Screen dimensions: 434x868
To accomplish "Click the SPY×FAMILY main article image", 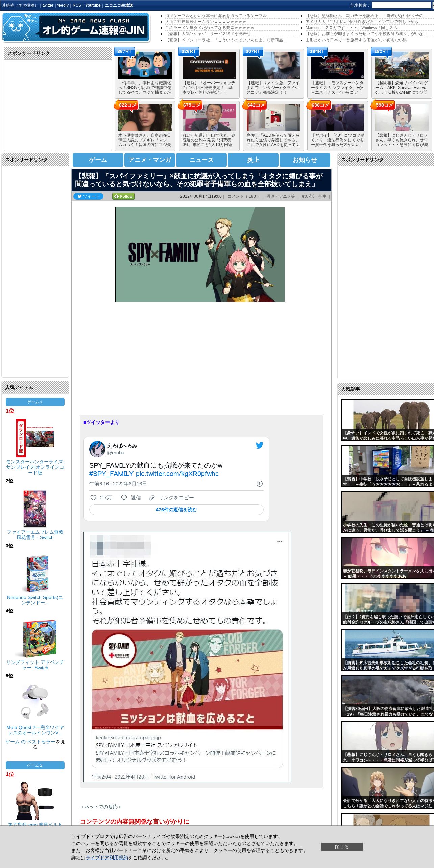I will coord(200,255).
